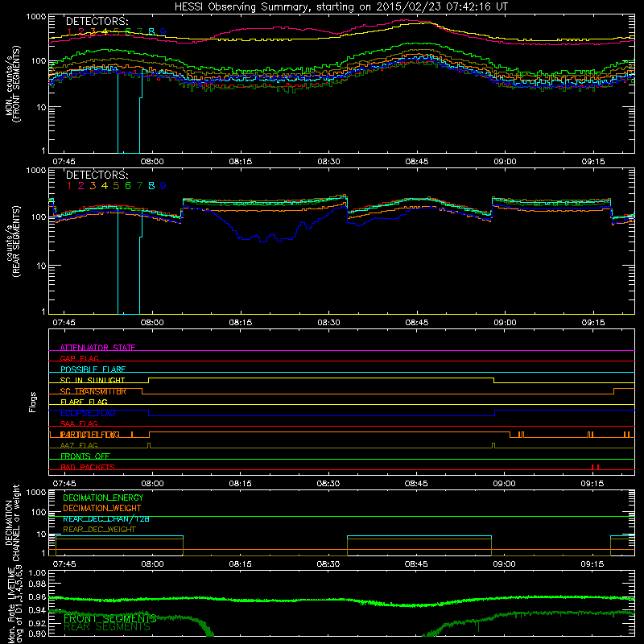Click the REAR_DEC_WEIGHT legend label

(99, 530)
